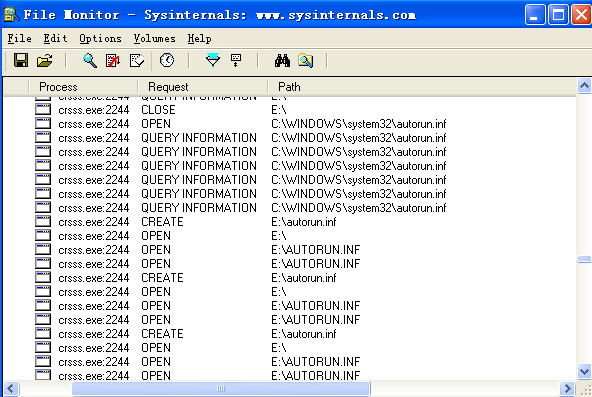
Task: Click the History Depth toolbar icon
Action: pos(236,60)
